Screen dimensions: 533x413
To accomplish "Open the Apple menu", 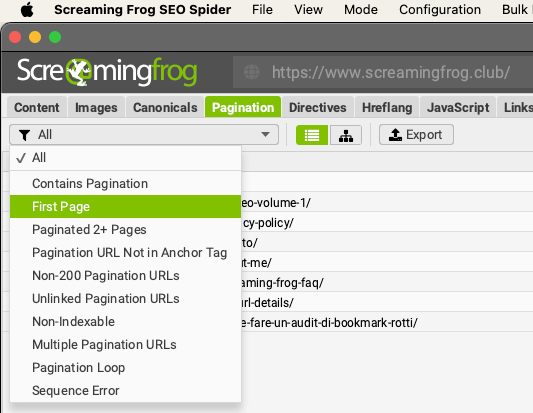I will [27, 10].
